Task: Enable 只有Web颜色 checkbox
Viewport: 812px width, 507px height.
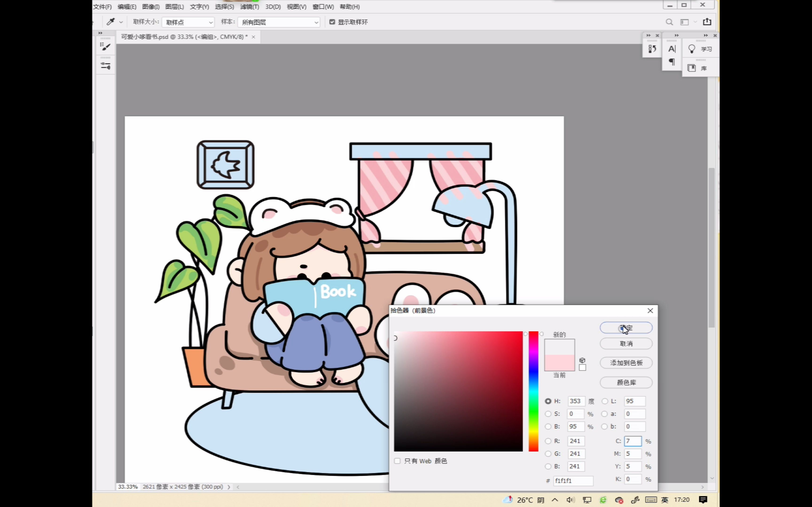Action: pos(397,461)
